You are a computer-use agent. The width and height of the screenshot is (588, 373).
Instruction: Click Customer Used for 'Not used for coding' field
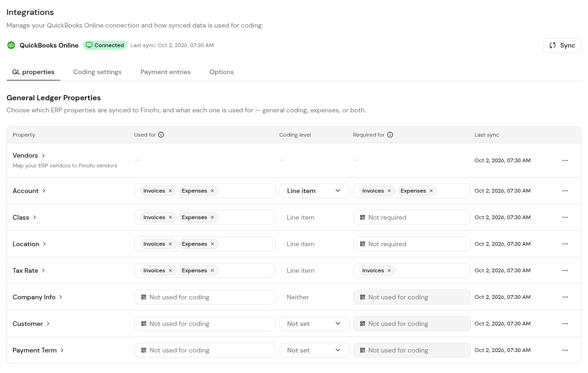[x=205, y=324]
